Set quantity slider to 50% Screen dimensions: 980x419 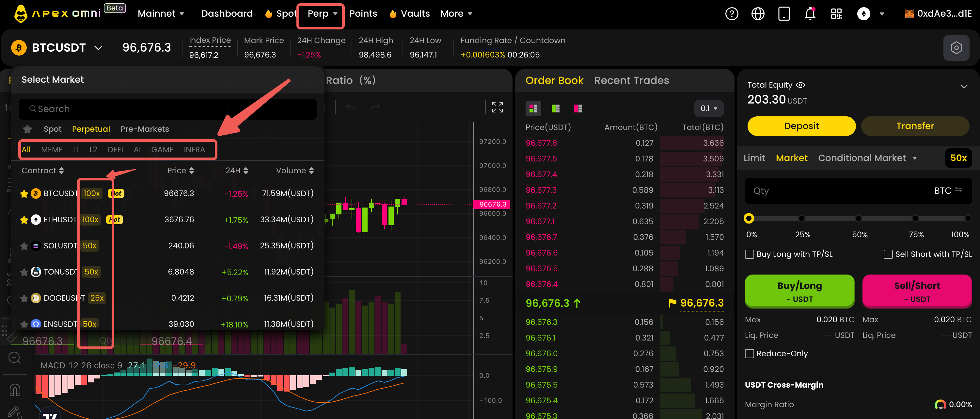point(858,218)
